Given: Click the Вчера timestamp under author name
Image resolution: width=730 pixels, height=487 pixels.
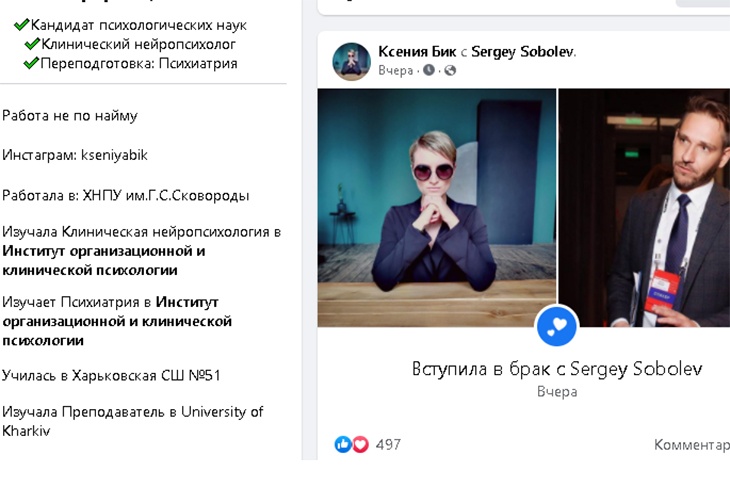Looking at the screenshot, I should pyautogui.click(x=395, y=70).
